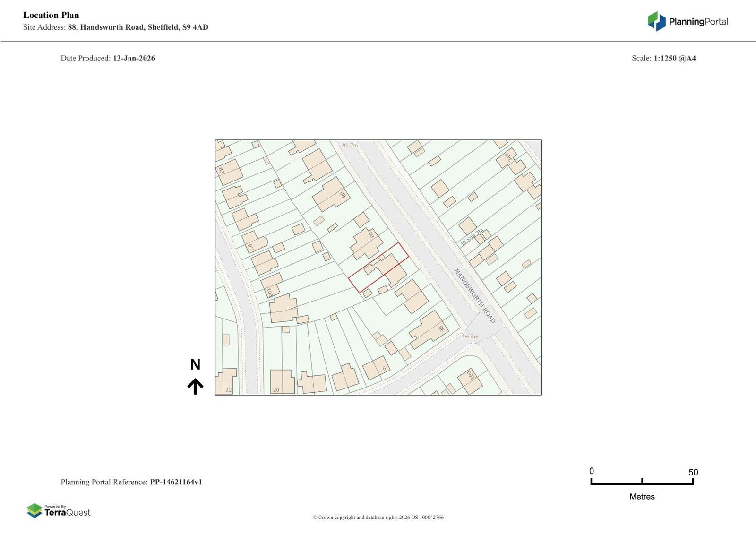Select the building numbered 100
This screenshot has width=756, height=535.
[470, 381]
